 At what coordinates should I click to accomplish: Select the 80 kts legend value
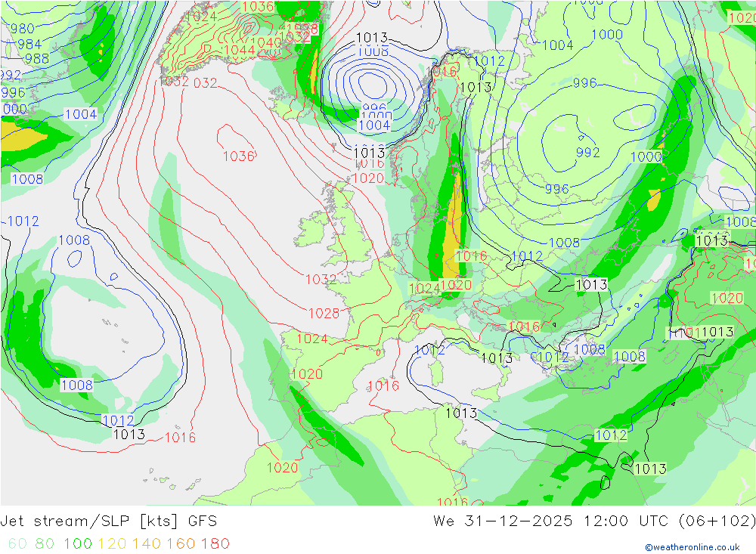coord(45,543)
